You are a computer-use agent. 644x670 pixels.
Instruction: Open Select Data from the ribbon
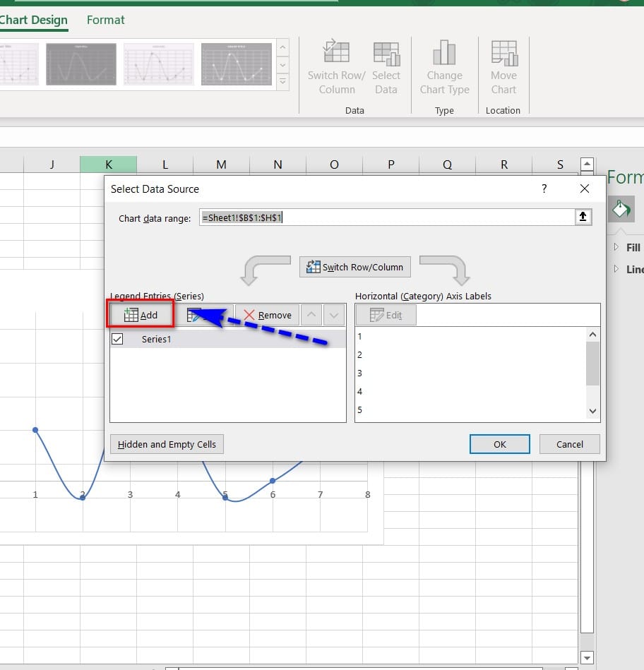386,54
